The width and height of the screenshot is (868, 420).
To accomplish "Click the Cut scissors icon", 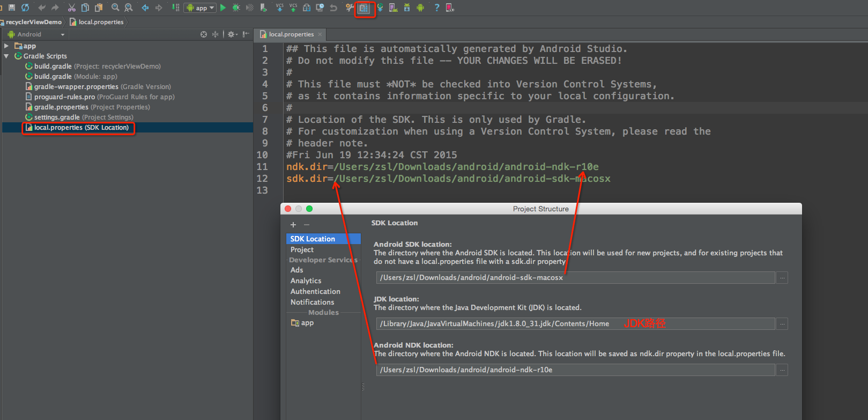I will click(71, 8).
